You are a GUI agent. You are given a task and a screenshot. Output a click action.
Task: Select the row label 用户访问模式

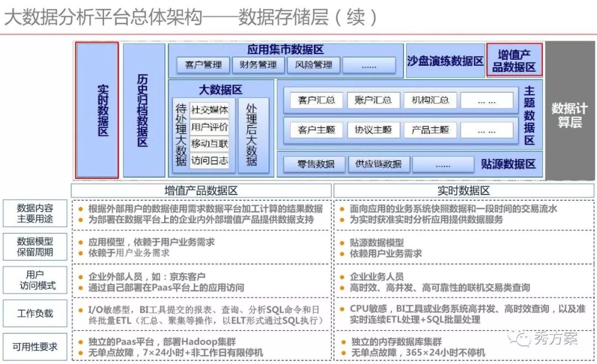[35, 280]
